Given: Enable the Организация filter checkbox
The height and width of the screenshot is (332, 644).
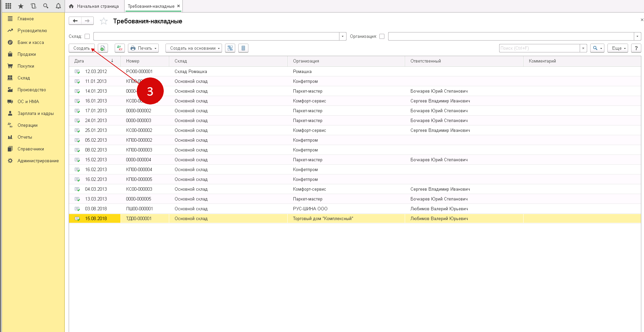Looking at the screenshot, I should [382, 37].
